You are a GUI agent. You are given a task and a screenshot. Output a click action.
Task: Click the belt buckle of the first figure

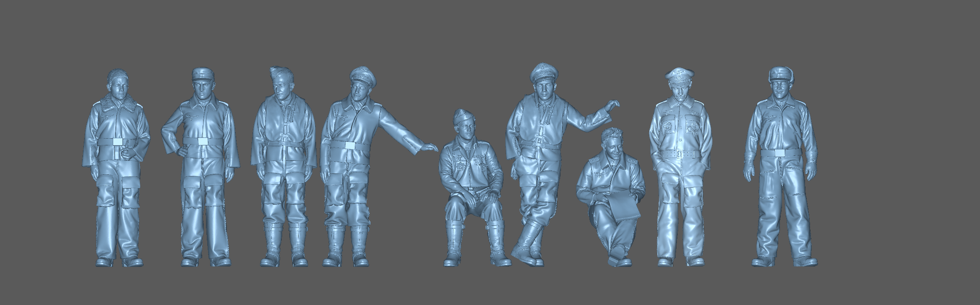click(x=119, y=142)
